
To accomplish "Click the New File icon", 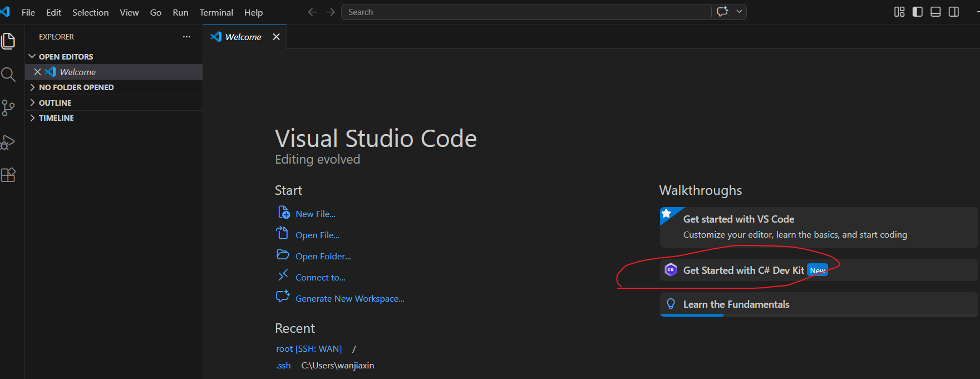I will click(x=284, y=213).
